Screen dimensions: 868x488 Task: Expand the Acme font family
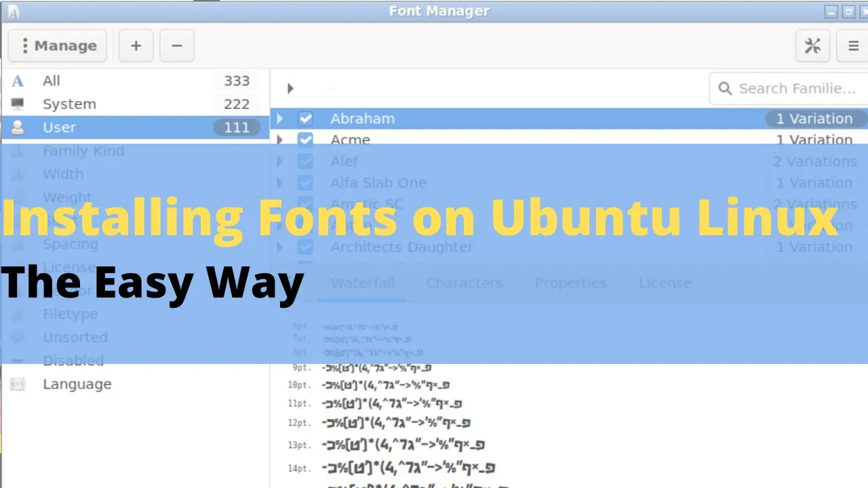279,140
